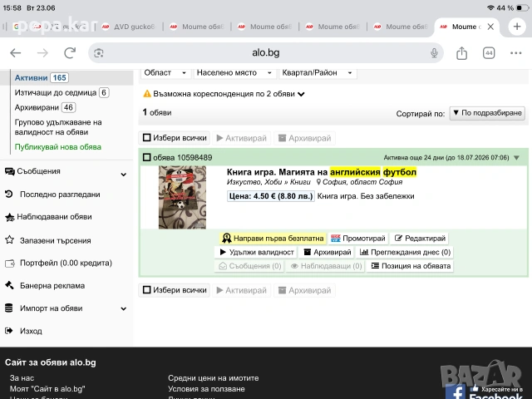Open the Квартал/Район dropdown

318,73
